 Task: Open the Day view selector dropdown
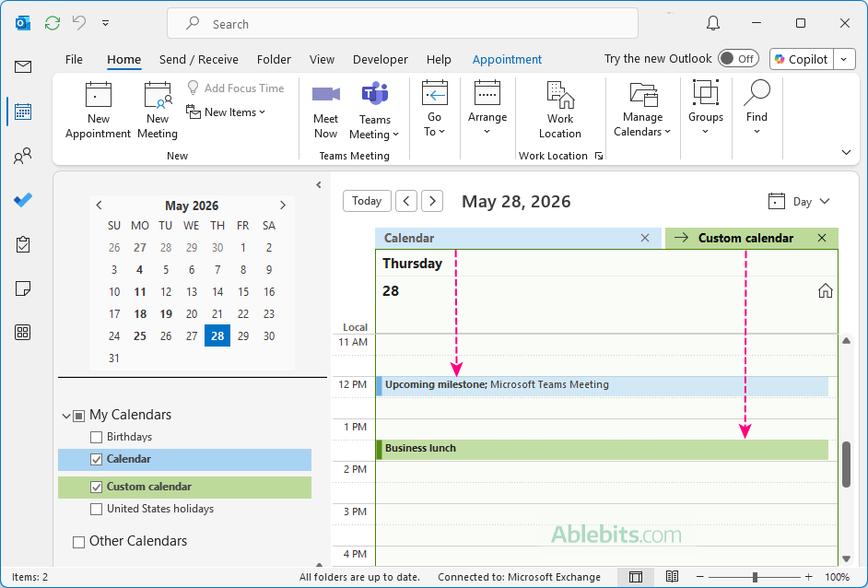800,202
